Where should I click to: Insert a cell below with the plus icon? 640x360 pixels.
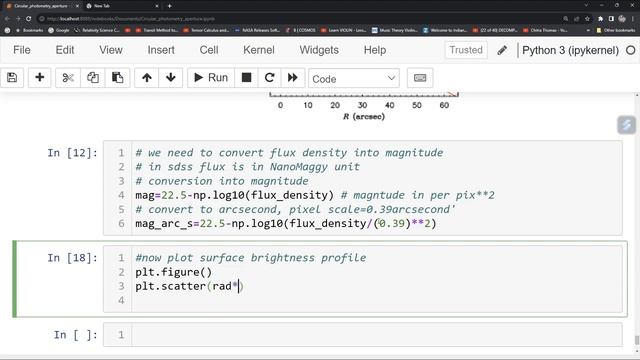tap(40, 78)
